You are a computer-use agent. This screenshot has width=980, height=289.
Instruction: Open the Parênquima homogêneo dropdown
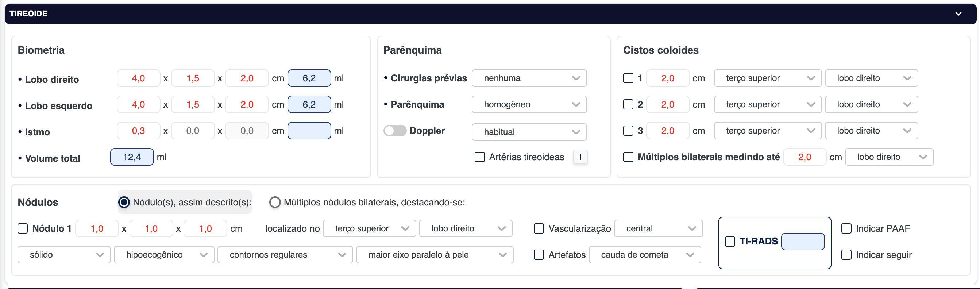click(529, 105)
